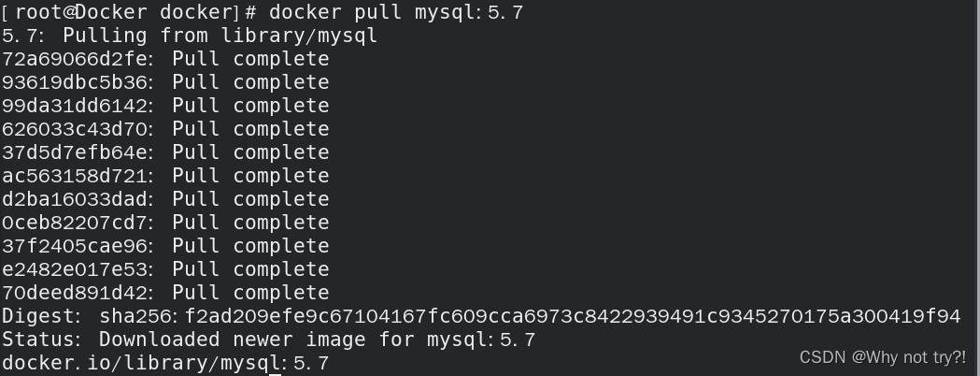Click the 'Digest:' label

pyautogui.click(x=41, y=317)
